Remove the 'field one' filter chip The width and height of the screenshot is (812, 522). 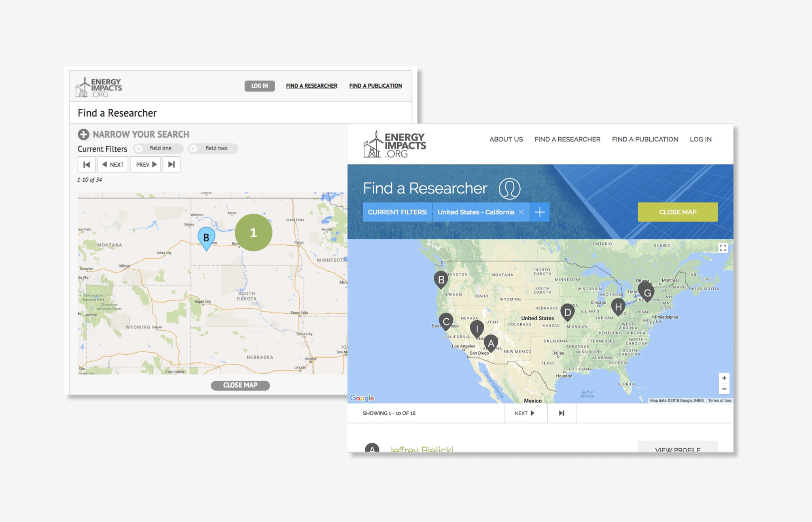tap(139, 149)
